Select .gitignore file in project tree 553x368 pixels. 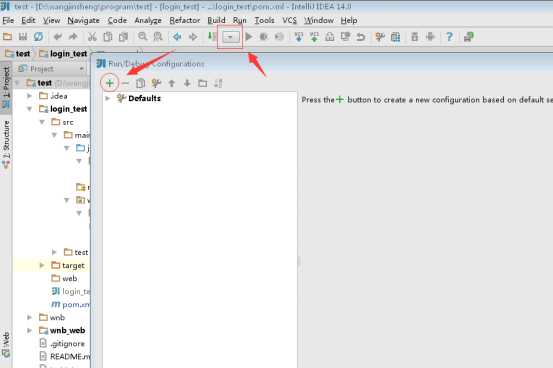62,344
